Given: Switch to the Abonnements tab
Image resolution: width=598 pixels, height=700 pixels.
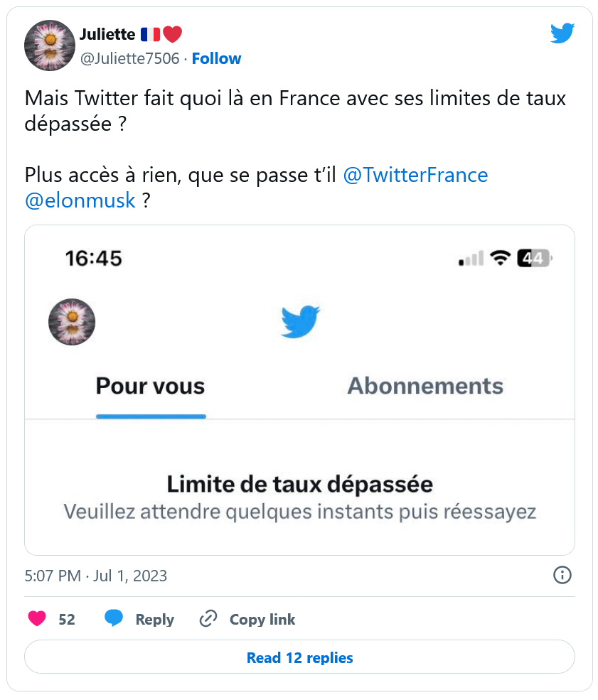Looking at the screenshot, I should pos(425,387).
